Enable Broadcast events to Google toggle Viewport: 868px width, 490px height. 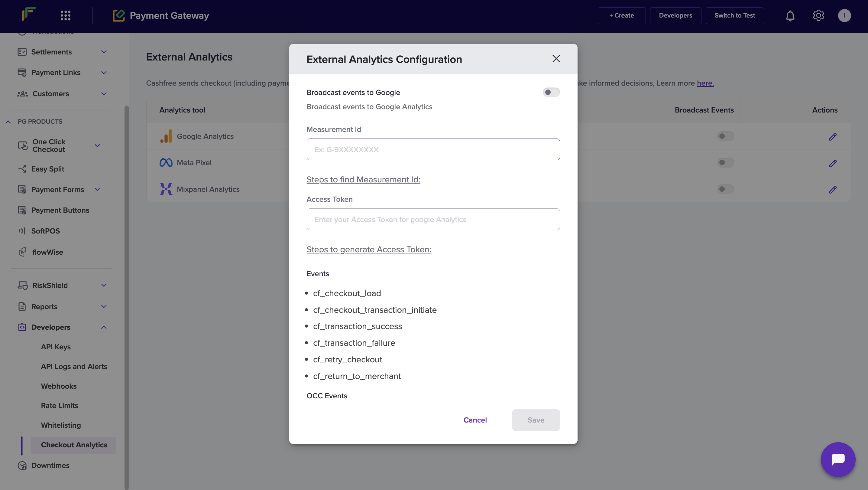pos(551,92)
